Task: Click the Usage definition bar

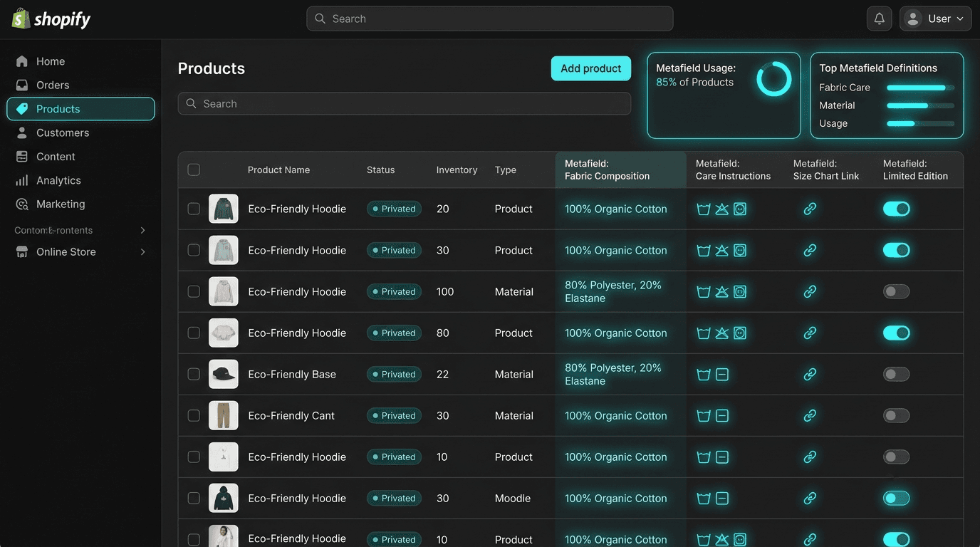Action: 920,123
